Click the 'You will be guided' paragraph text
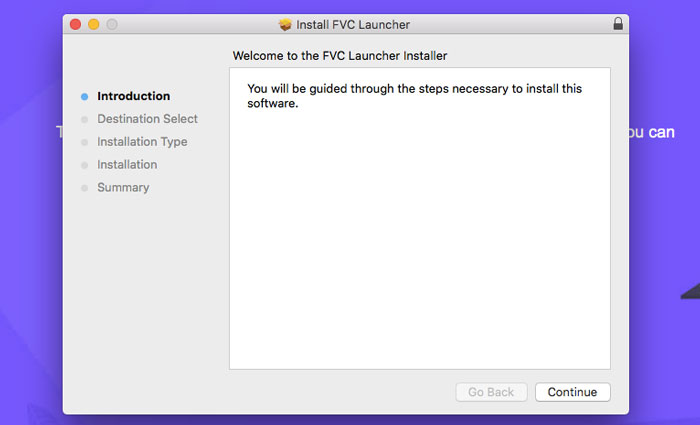The height and width of the screenshot is (425, 700). point(414,96)
